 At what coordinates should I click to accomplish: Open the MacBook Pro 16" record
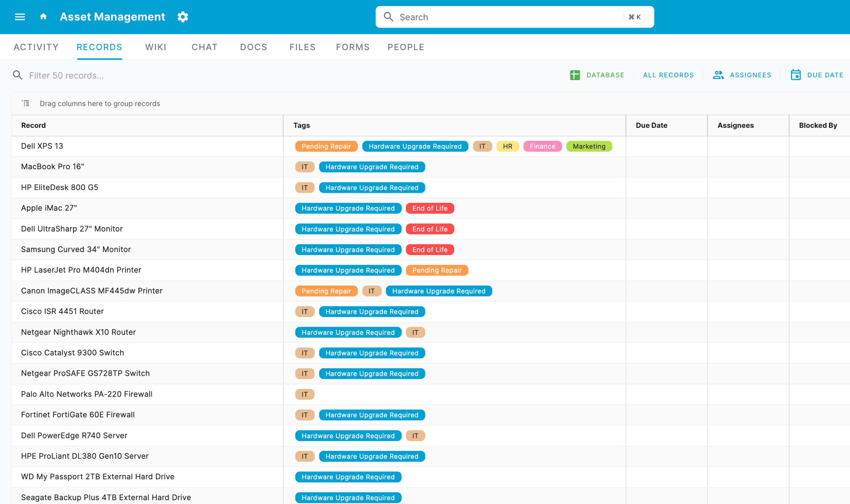point(52,167)
